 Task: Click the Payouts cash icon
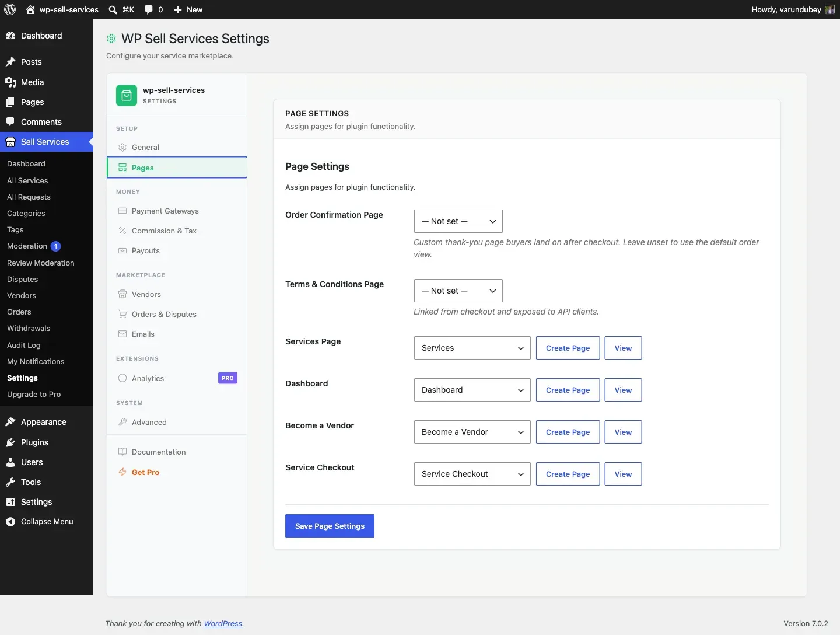[x=123, y=250]
